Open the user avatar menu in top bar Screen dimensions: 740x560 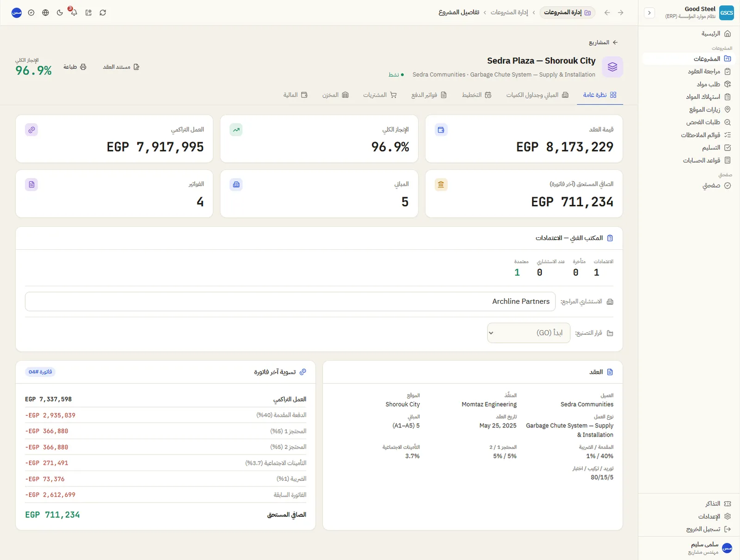[17, 12]
